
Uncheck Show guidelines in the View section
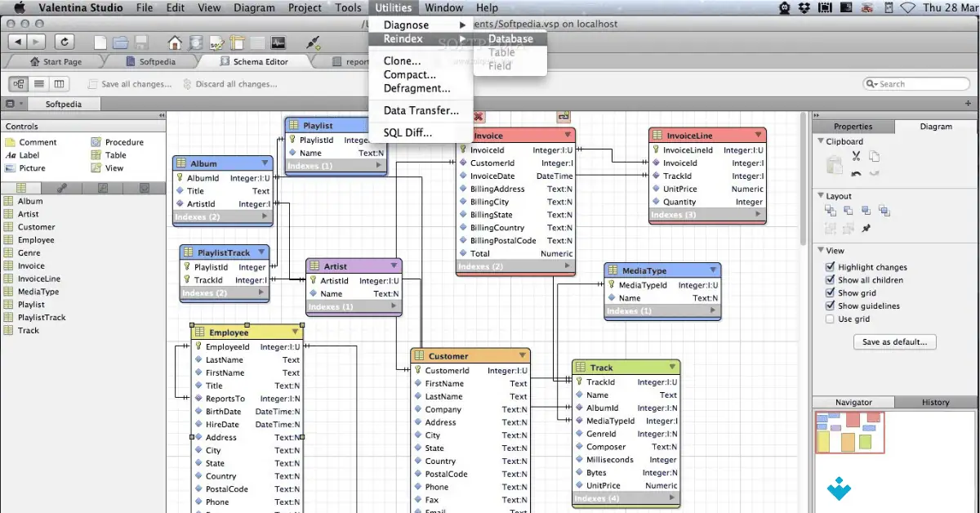click(x=829, y=306)
